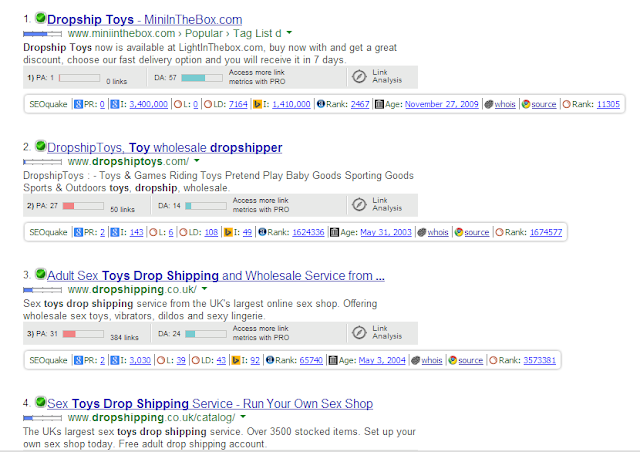
Task: Open Alexa Rank value 1624336
Action: 308,232
